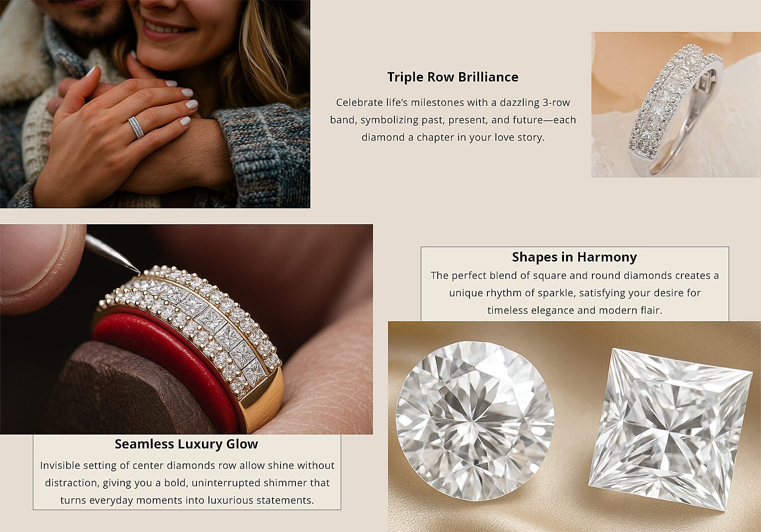This screenshot has height=532, width=761.
Task: Click the square and round diamonds paragraph
Action: [574, 293]
